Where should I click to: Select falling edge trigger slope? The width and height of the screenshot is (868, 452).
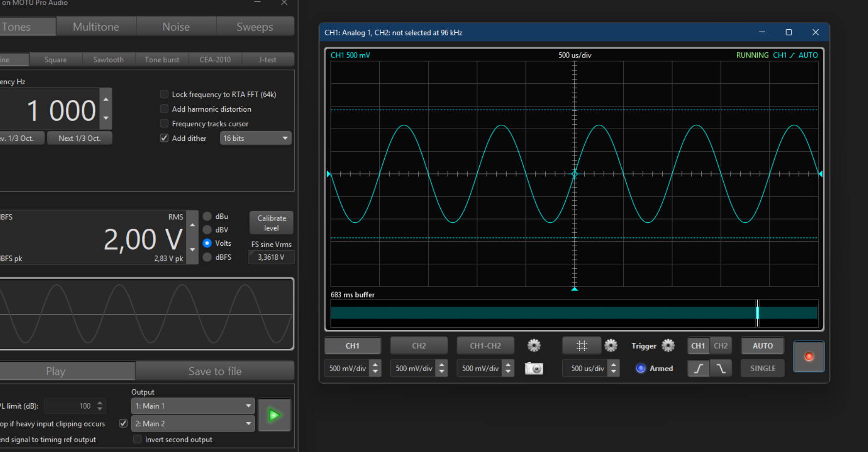pos(721,369)
